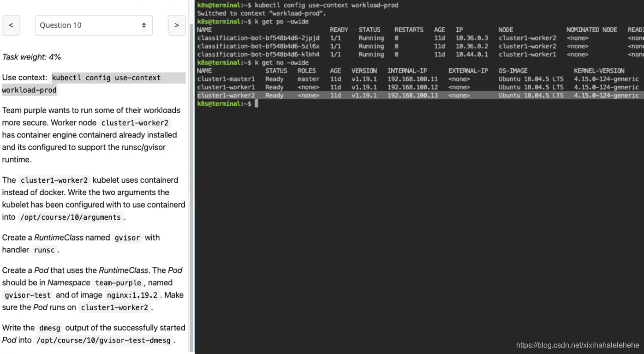Click internal IP 192.168.100.13
Viewport: 644px width, 354px height.
[412, 96]
